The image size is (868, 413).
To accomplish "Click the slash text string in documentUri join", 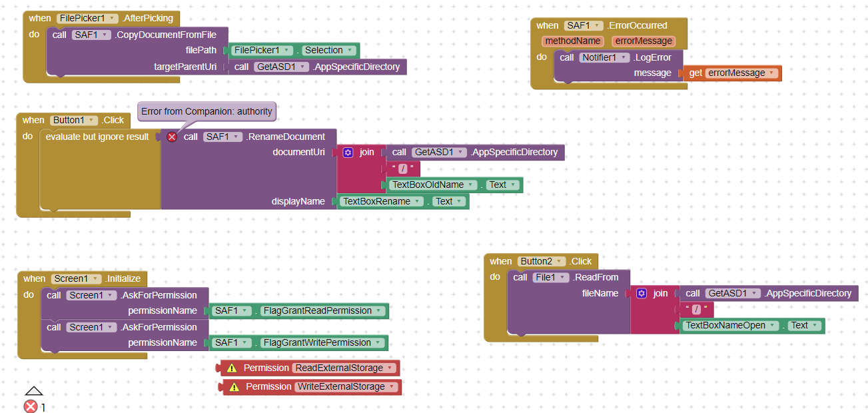I will tap(402, 169).
